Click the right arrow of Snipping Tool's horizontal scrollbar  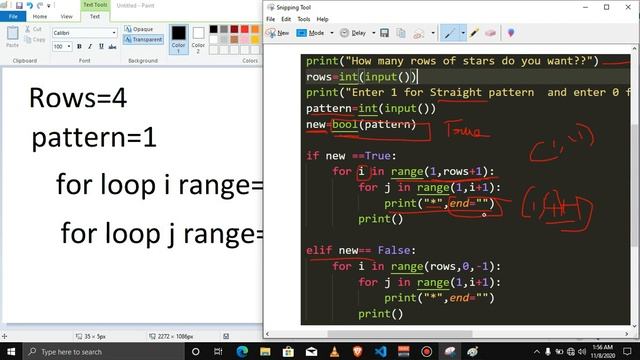coord(627,334)
